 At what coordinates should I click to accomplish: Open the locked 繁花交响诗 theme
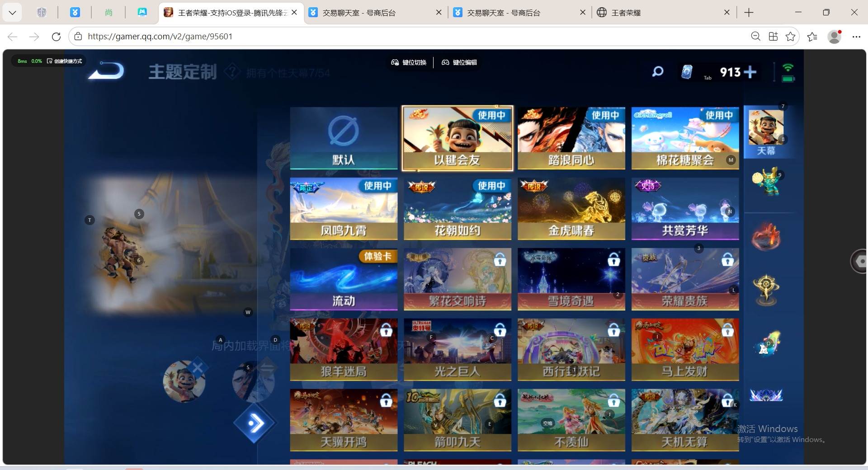tap(458, 279)
